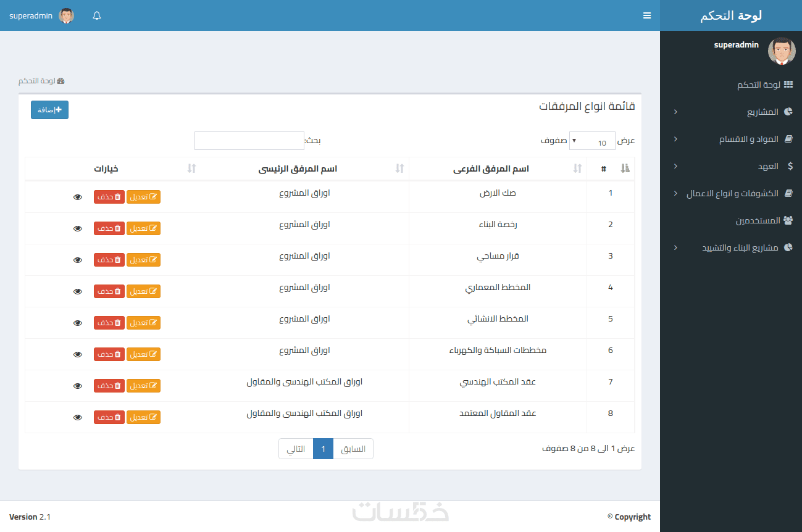This screenshot has height=532, width=802.
Task: Sort by اسم المرفق الفرعى column arrows
Action: coord(578,168)
